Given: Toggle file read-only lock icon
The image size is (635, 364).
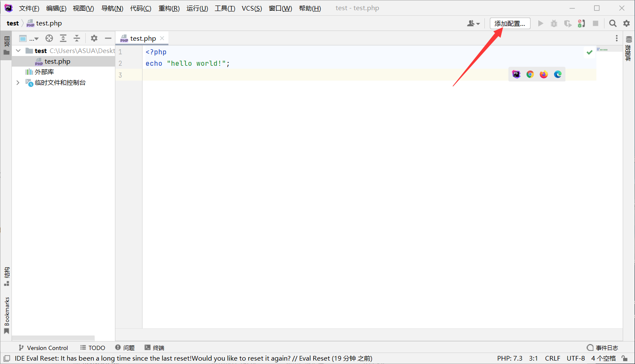Looking at the screenshot, I should tap(625, 358).
